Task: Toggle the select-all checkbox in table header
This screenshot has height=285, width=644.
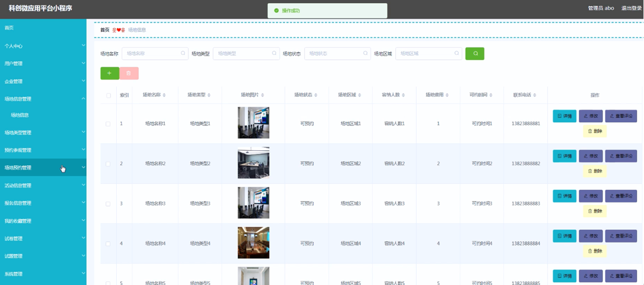Action: pyautogui.click(x=108, y=95)
